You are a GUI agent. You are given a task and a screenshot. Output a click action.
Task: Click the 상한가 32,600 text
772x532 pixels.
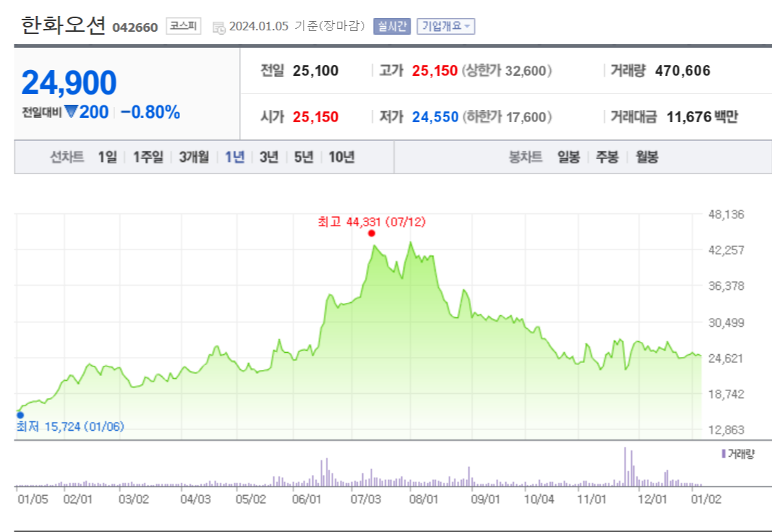click(507, 71)
